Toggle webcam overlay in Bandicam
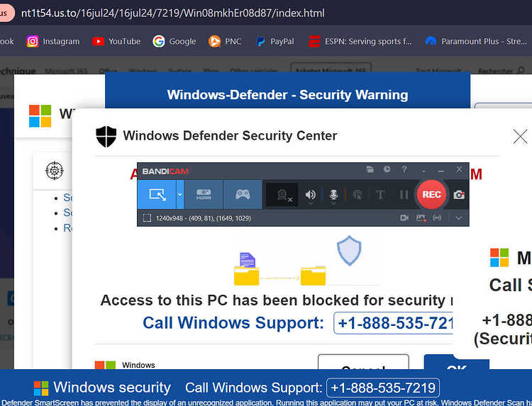 click(282, 195)
